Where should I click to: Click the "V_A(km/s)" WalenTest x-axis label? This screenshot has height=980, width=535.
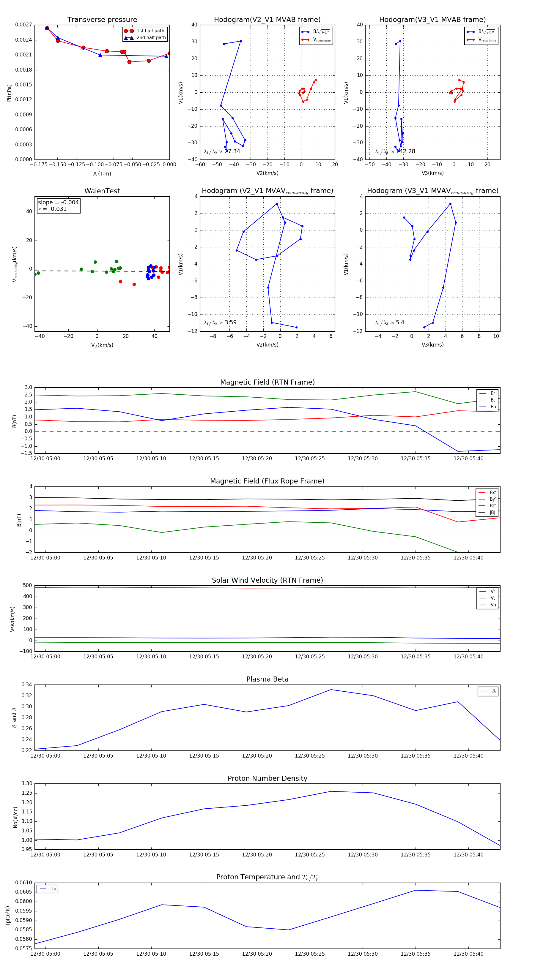(x=102, y=345)
